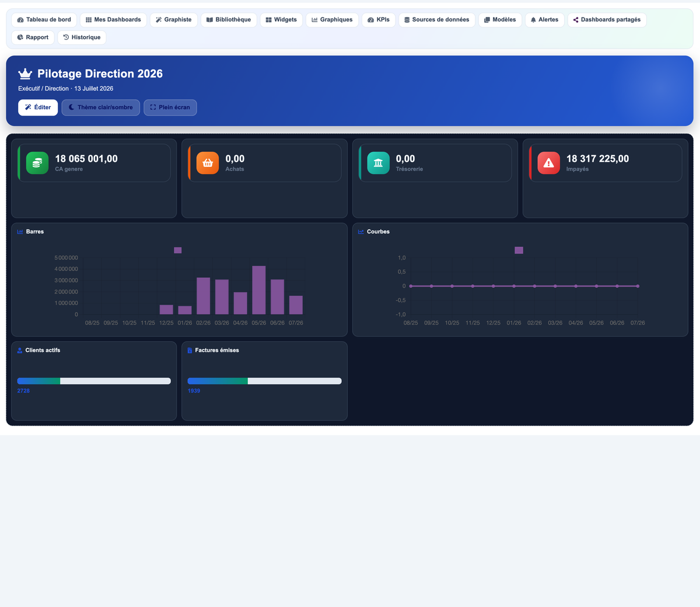Click the crown icon beside dashboard title
Image resolution: width=700 pixels, height=607 pixels.
(25, 74)
